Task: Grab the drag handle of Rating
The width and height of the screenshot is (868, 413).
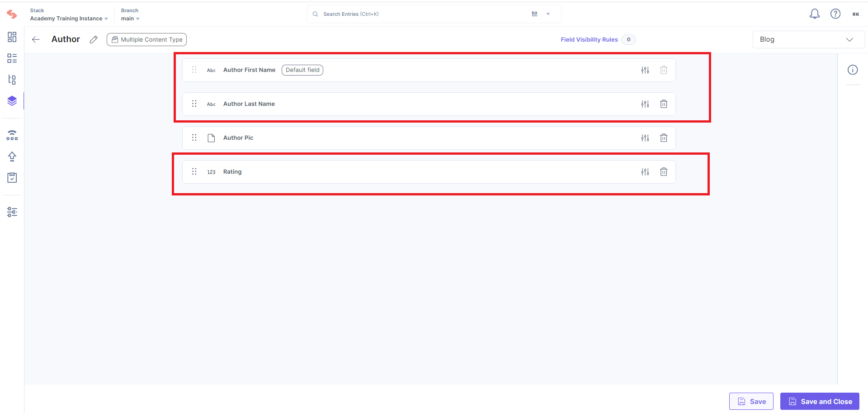Action: (x=194, y=171)
